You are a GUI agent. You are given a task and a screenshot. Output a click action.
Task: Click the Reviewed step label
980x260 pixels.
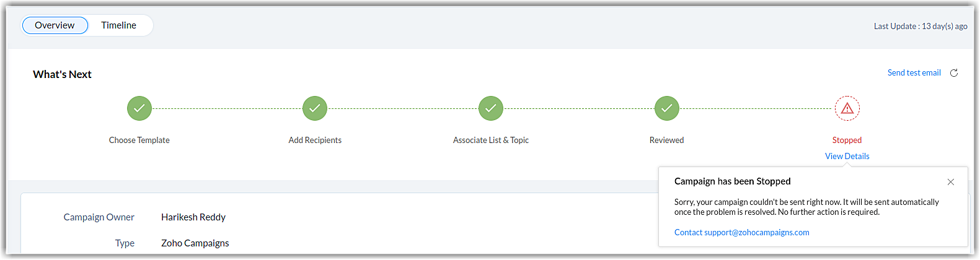pyautogui.click(x=667, y=141)
